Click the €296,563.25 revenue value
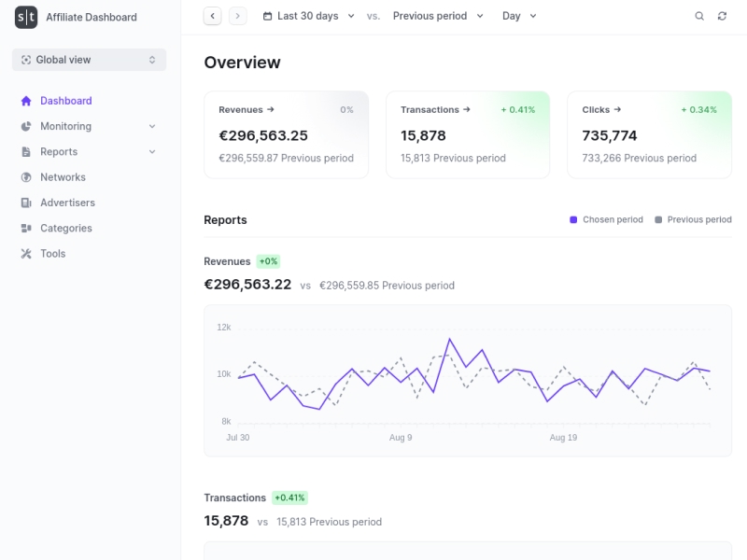The height and width of the screenshot is (560, 747). tap(263, 135)
